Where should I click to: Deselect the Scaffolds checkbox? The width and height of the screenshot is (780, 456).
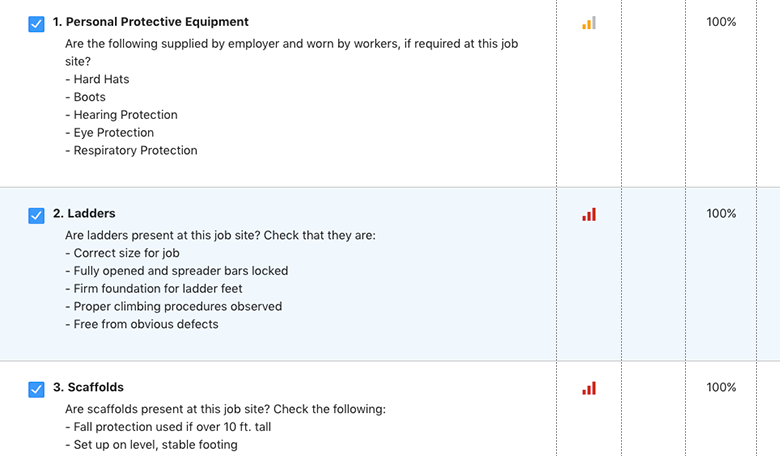[37, 389]
